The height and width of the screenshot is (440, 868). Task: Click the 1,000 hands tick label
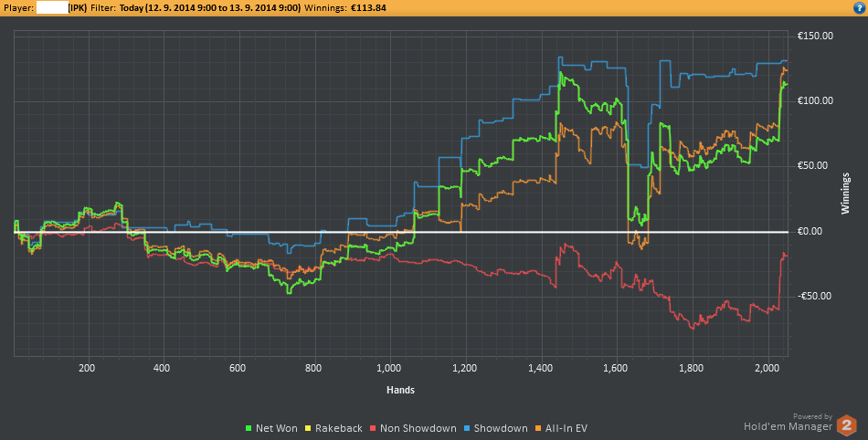click(389, 369)
